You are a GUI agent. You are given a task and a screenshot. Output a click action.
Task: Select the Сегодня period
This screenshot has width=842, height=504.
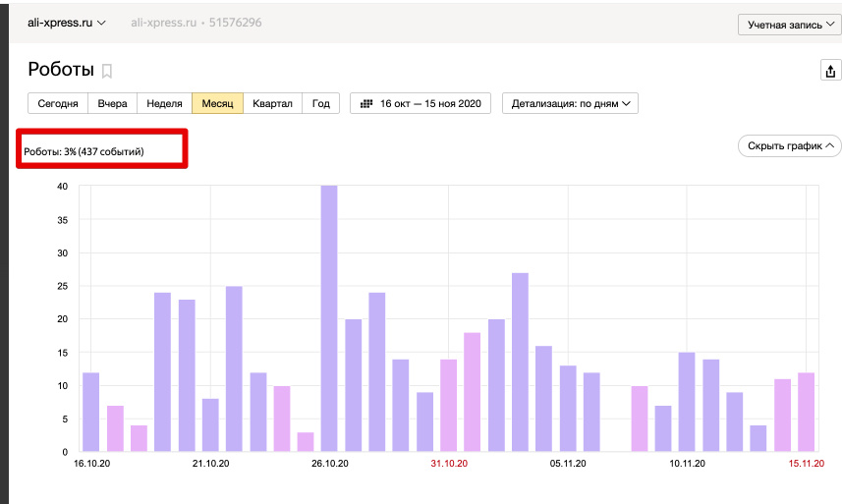click(58, 103)
